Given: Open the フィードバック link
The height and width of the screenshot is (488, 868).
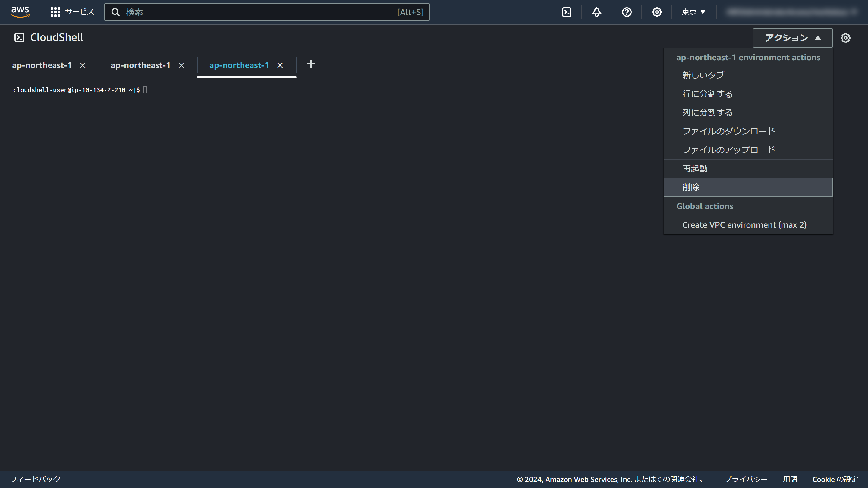Looking at the screenshot, I should point(35,479).
